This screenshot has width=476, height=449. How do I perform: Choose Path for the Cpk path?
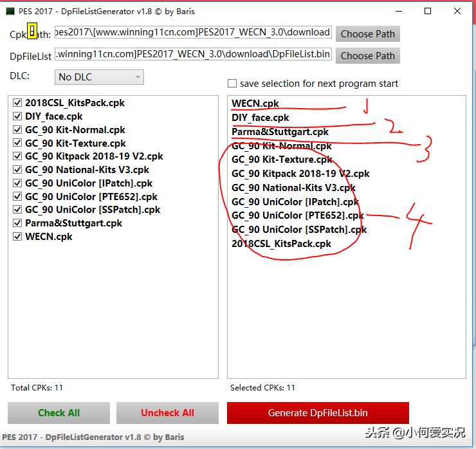367,34
